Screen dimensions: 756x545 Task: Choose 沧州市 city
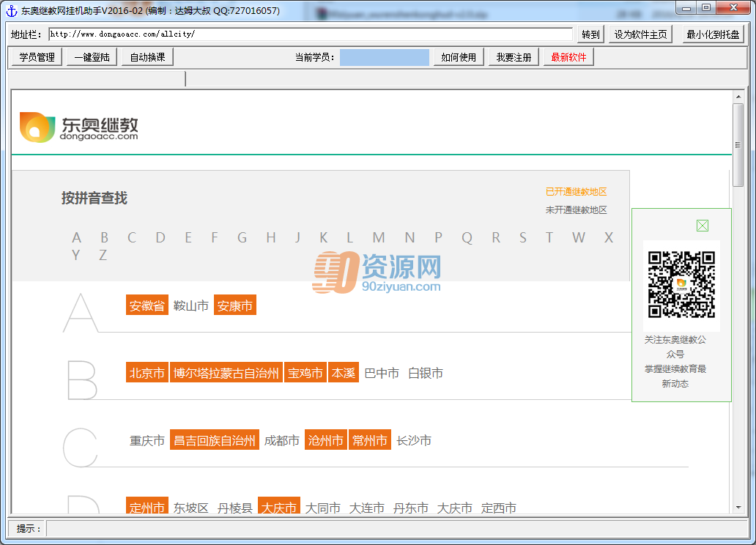325,440
